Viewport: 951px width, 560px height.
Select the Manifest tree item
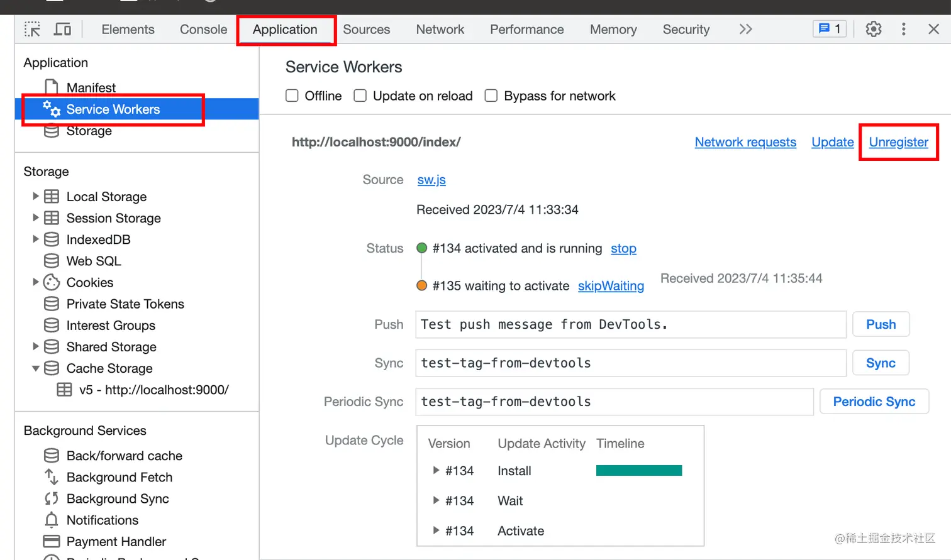click(x=136, y=87)
